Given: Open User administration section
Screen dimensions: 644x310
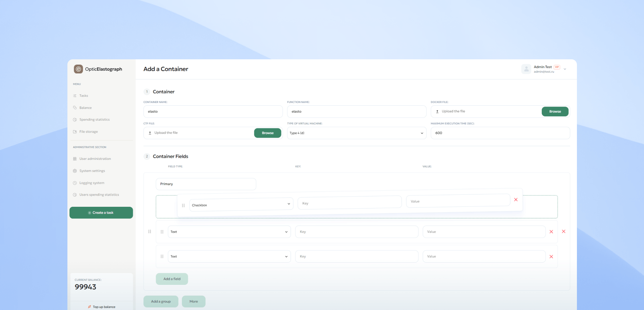Looking at the screenshot, I should coord(95,159).
